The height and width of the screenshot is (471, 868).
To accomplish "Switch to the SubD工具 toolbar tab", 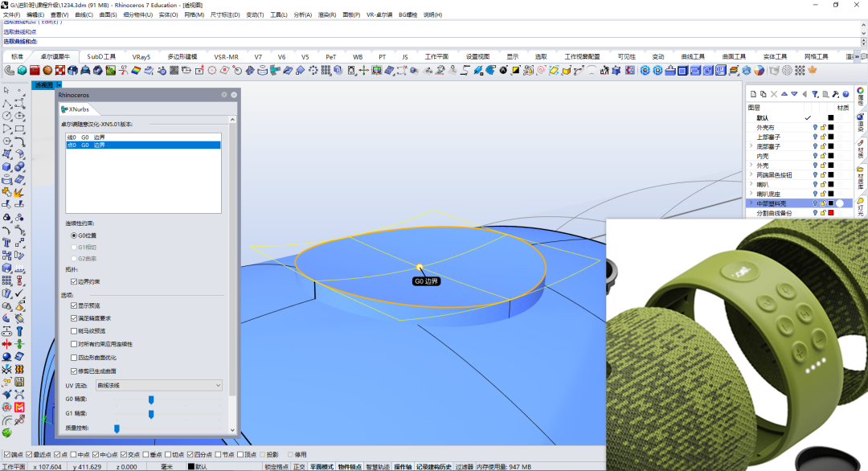I will pos(101,56).
